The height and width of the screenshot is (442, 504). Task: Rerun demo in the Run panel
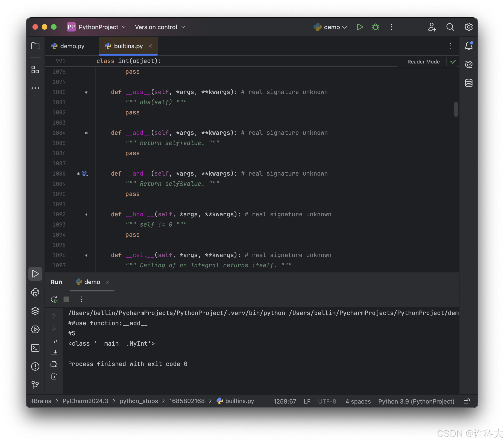click(x=54, y=299)
